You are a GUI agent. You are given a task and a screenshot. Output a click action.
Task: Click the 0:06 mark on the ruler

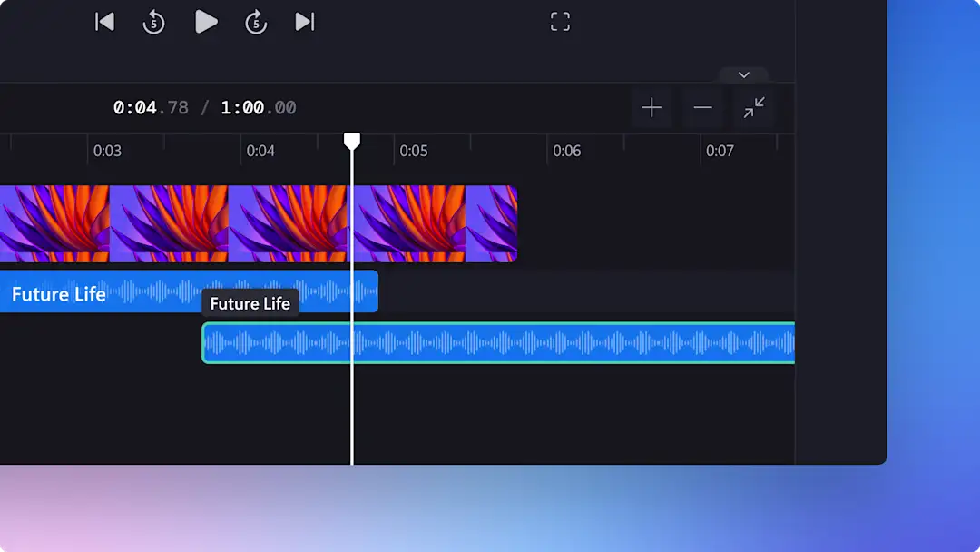(x=568, y=151)
